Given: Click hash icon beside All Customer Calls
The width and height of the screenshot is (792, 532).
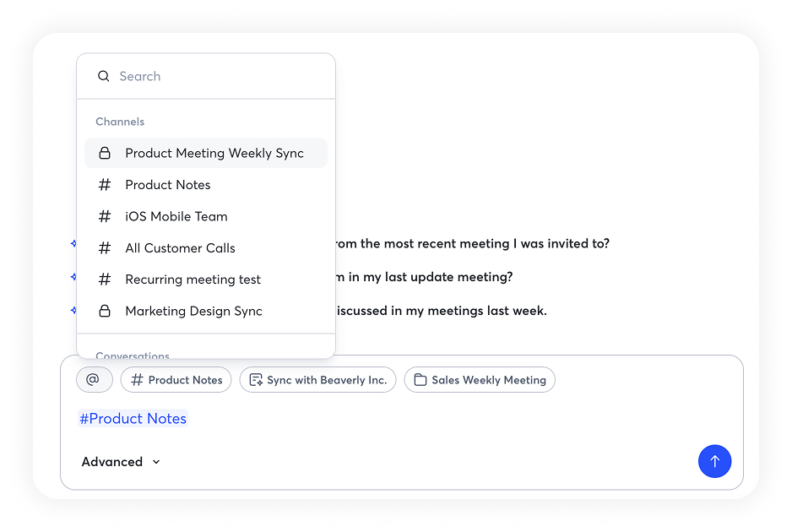Looking at the screenshot, I should [x=105, y=248].
